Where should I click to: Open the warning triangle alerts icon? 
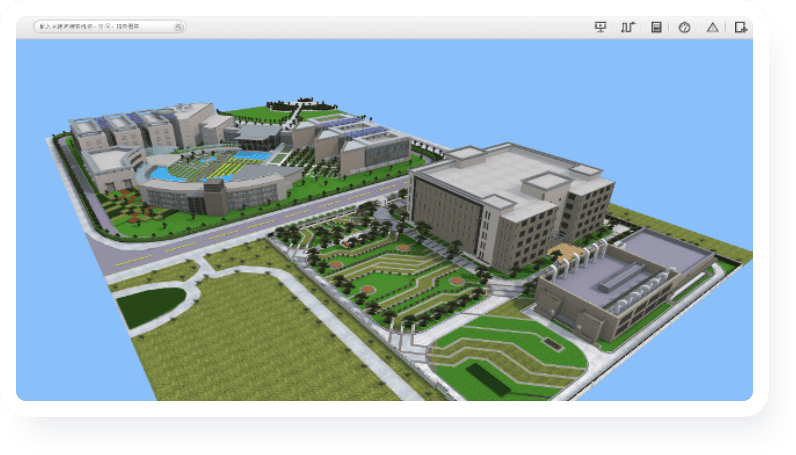click(712, 27)
